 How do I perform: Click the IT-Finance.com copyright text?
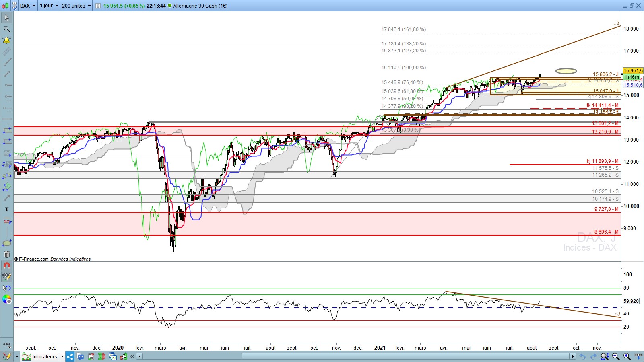[x=52, y=259]
